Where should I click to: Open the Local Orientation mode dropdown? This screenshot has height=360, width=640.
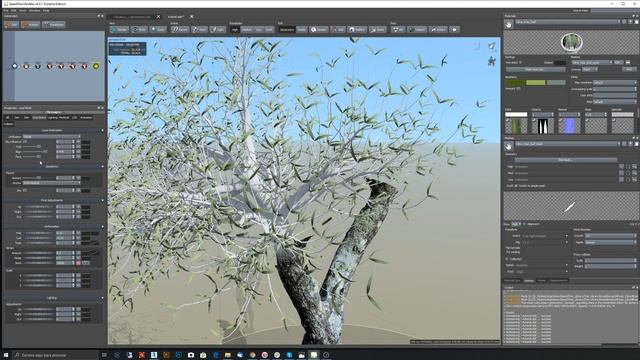tap(51, 136)
